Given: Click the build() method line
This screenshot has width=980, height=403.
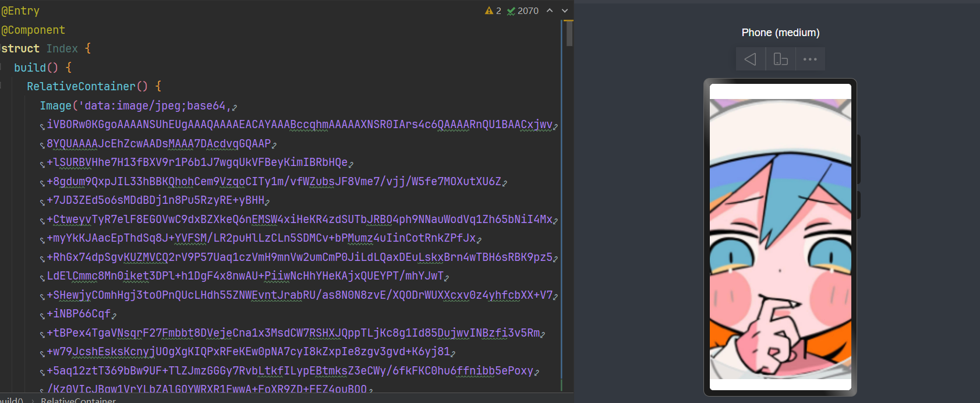Looking at the screenshot, I should (x=43, y=68).
